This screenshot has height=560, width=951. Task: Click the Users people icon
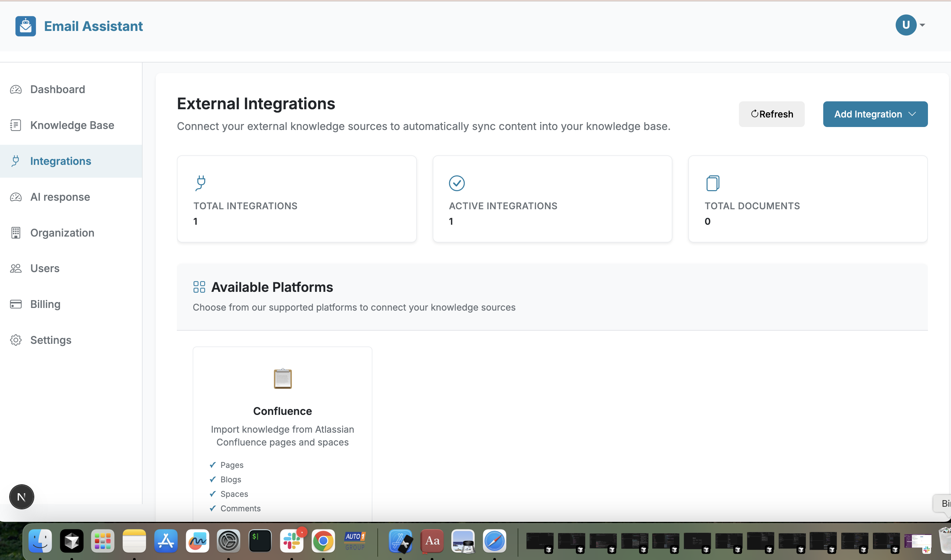point(16,268)
